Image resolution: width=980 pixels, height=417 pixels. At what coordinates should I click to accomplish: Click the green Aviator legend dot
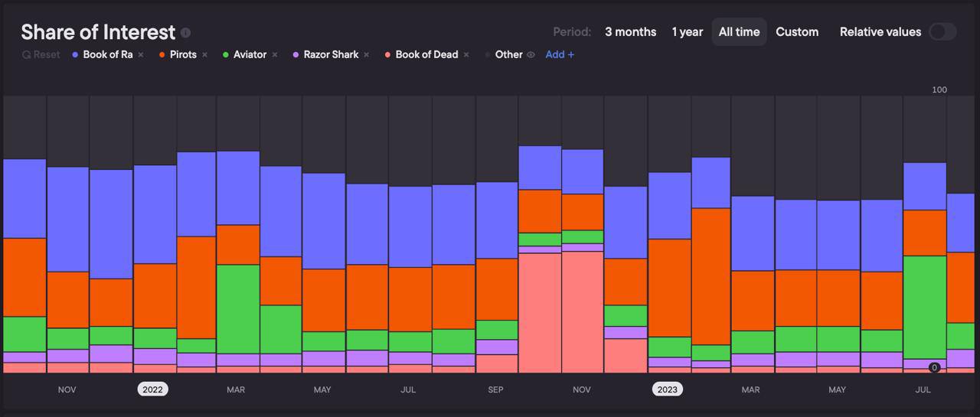pos(226,55)
